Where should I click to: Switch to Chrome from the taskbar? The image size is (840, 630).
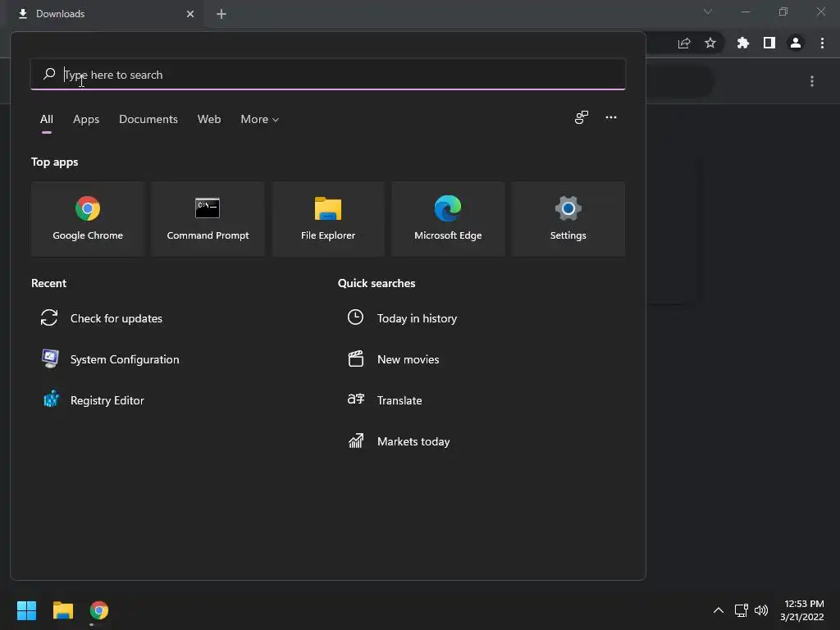[99, 610]
